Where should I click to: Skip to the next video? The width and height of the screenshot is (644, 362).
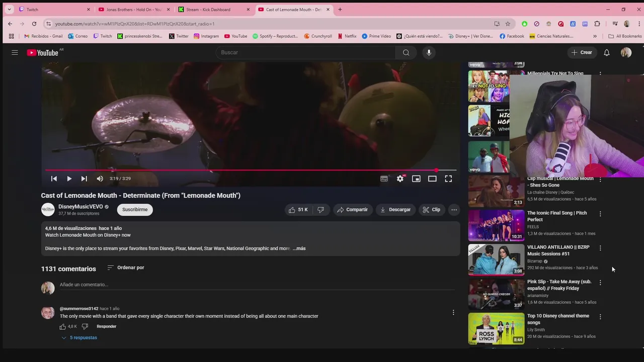84,178
